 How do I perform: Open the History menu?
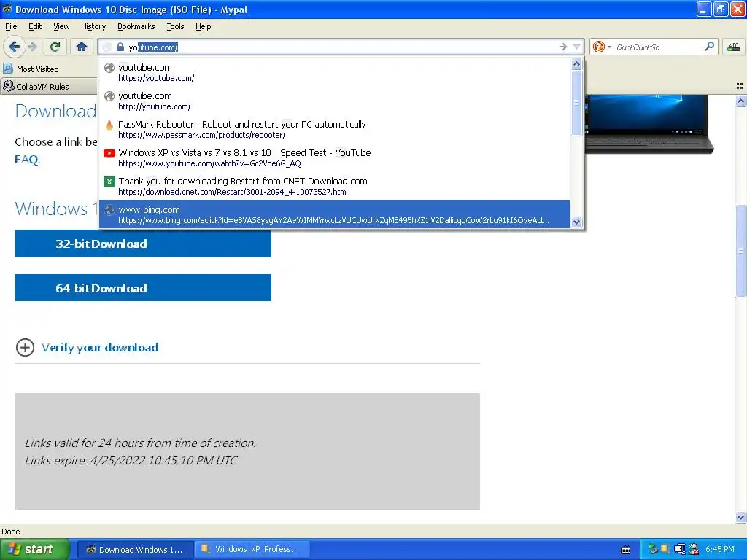(93, 26)
